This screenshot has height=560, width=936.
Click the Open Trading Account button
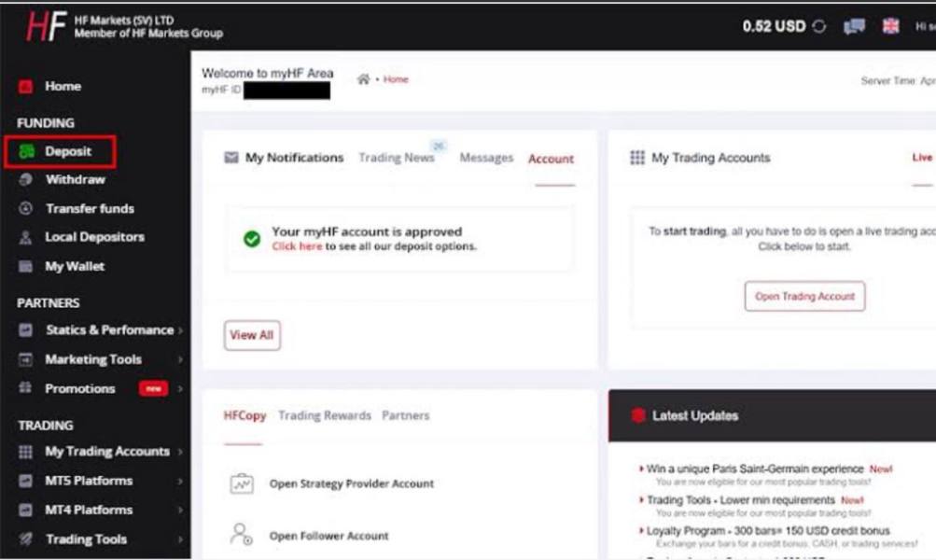[804, 296]
